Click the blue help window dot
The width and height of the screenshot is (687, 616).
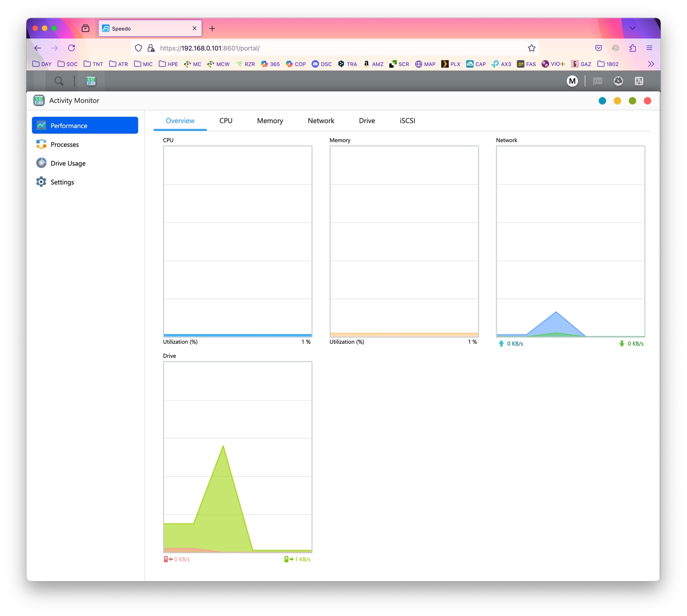tap(602, 101)
